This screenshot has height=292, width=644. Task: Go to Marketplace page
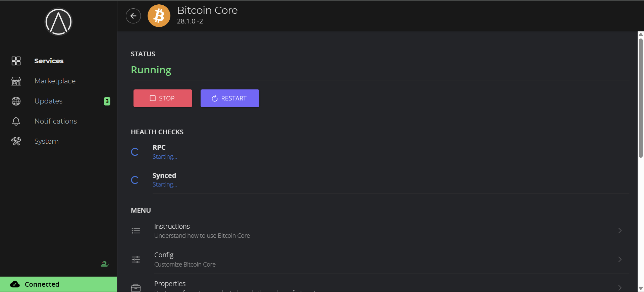(x=55, y=81)
